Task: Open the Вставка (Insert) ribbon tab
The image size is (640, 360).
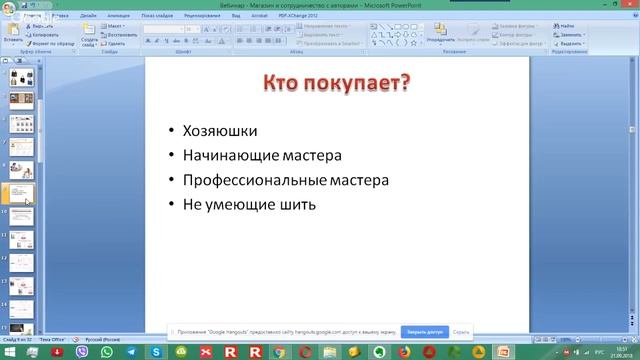Action: point(60,16)
